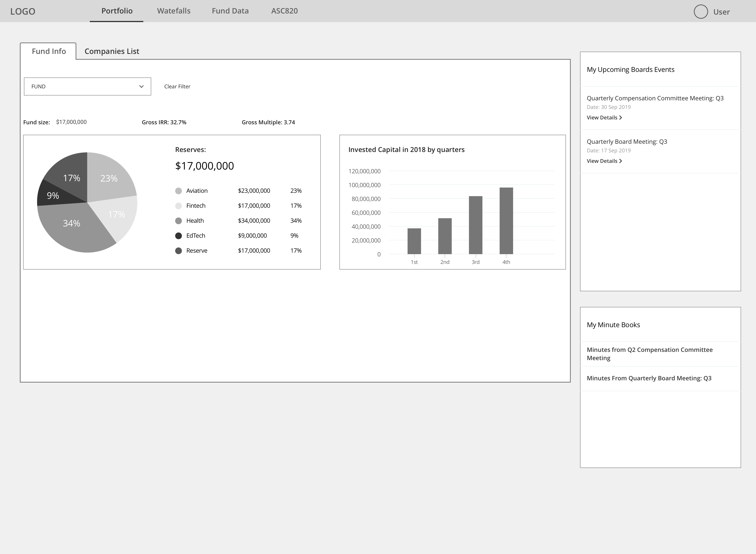Select the Fund Info tab

(x=49, y=51)
